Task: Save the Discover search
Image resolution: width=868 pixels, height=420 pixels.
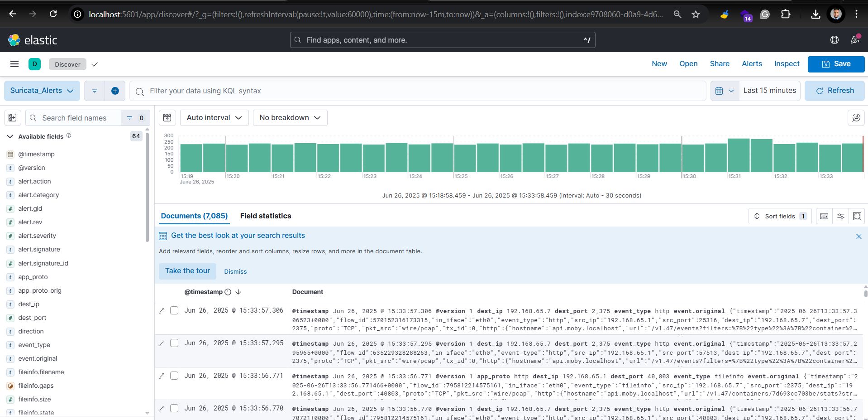Action: 836,64
